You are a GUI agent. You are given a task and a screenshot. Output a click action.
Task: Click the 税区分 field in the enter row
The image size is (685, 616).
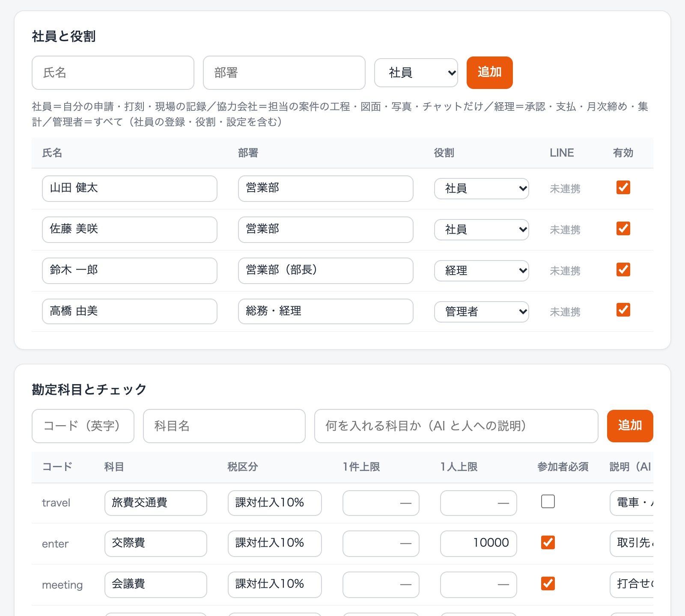click(275, 544)
